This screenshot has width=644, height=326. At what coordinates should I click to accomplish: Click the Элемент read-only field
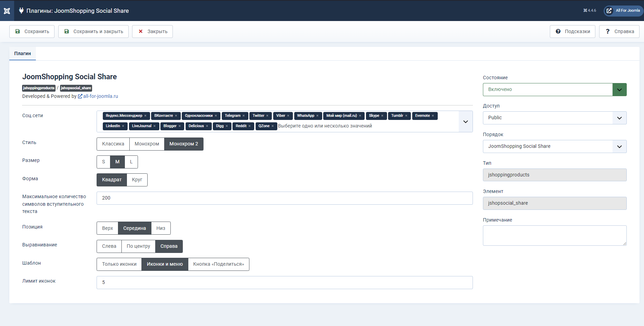tap(555, 203)
